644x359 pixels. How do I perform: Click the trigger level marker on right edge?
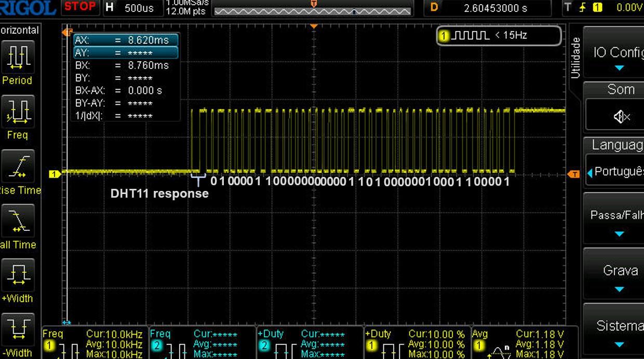[x=573, y=174]
